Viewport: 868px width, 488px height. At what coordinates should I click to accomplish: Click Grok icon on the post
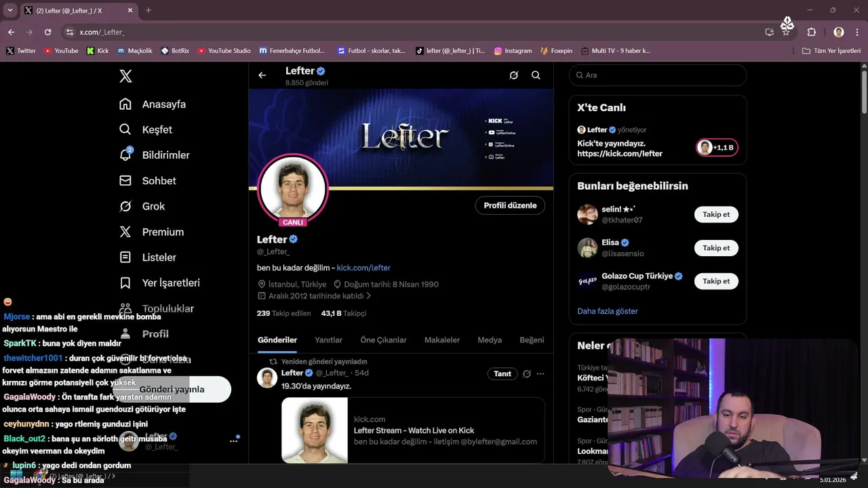click(x=526, y=373)
